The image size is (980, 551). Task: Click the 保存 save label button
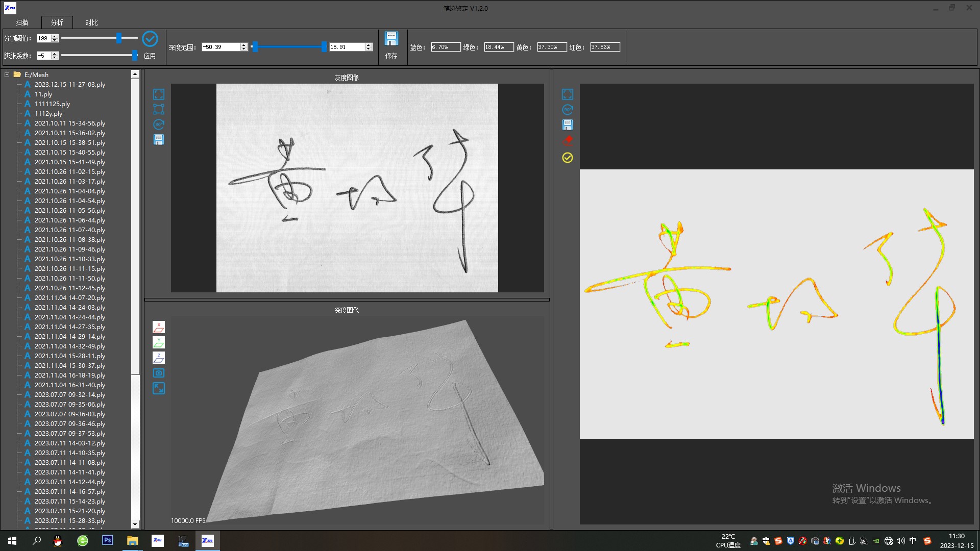(391, 56)
